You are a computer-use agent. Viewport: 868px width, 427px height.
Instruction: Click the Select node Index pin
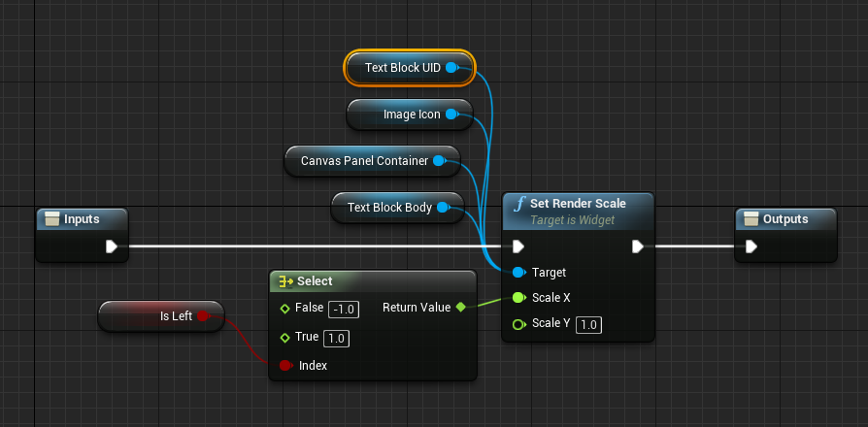[x=285, y=365]
